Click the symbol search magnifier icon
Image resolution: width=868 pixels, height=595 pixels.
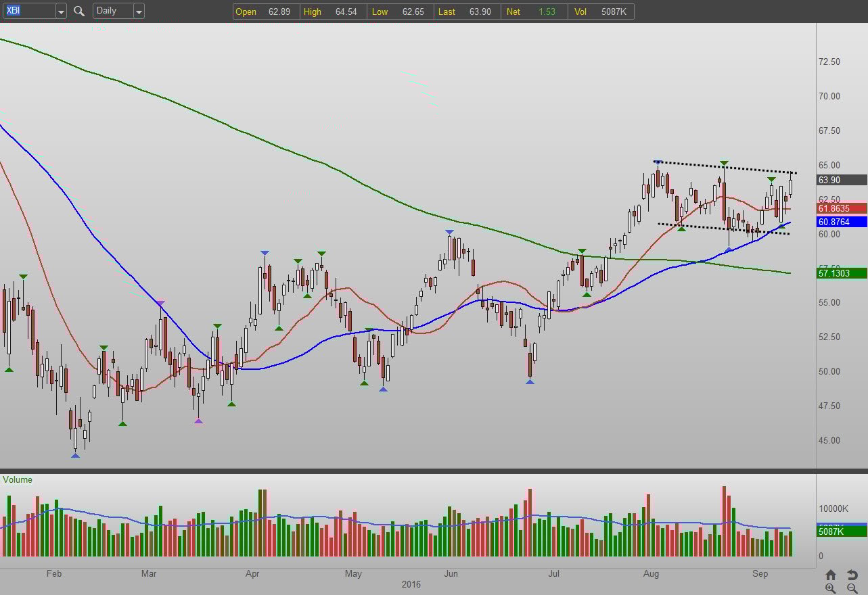click(x=79, y=11)
